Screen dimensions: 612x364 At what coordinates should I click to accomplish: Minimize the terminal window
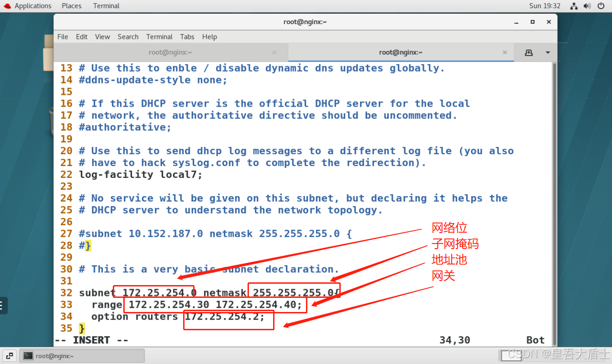tap(517, 22)
